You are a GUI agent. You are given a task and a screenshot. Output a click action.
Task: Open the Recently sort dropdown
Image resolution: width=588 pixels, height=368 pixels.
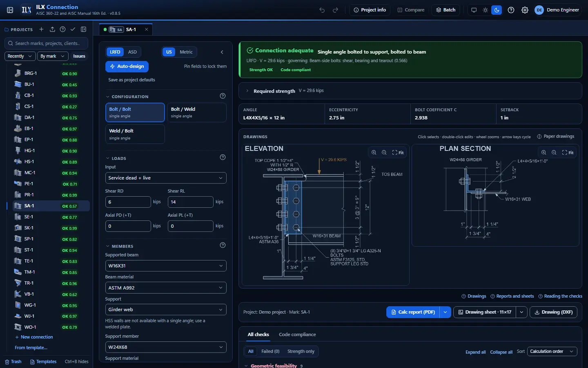[x=20, y=56]
